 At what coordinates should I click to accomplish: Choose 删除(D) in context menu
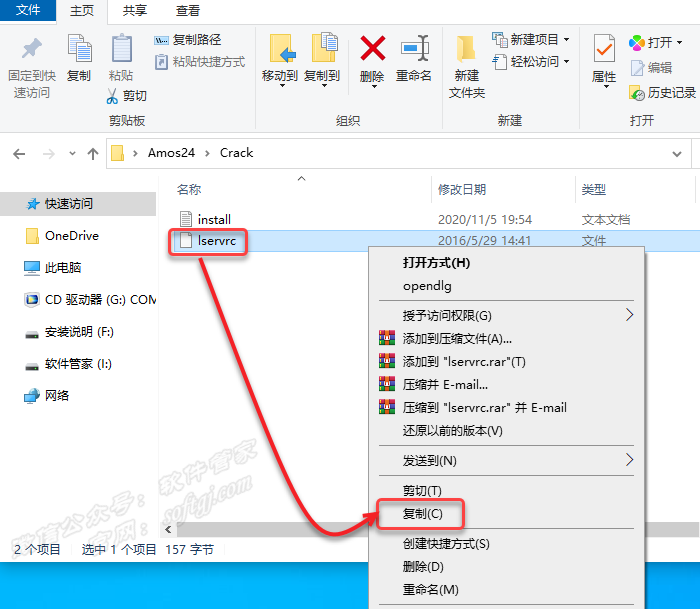[x=507, y=567]
